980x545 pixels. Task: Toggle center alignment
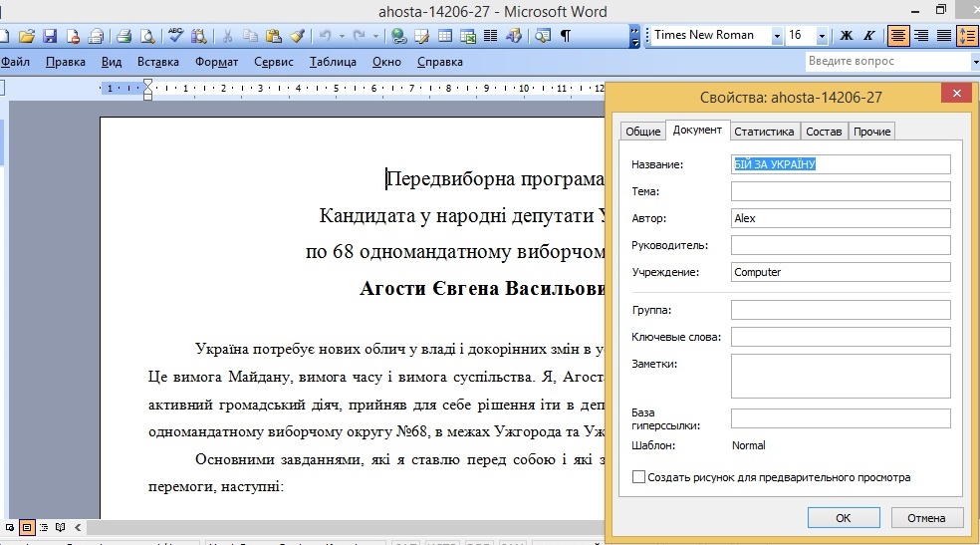898,36
